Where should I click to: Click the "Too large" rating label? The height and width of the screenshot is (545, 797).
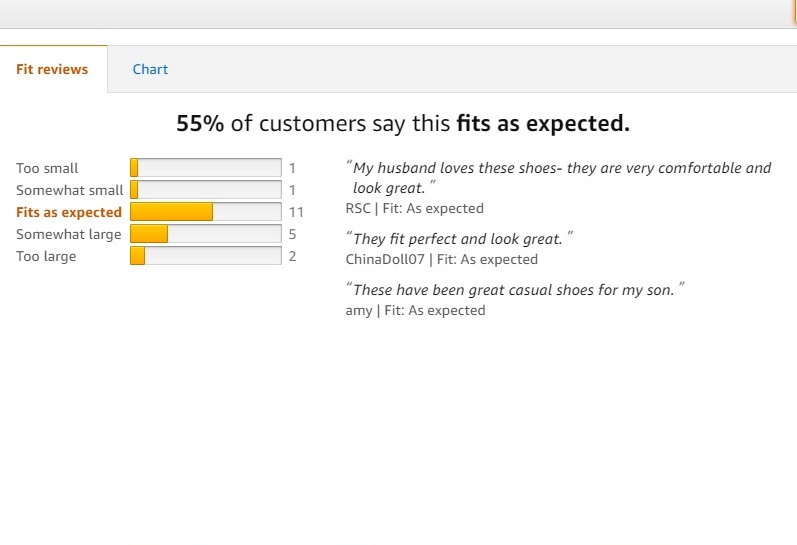pyautogui.click(x=46, y=256)
